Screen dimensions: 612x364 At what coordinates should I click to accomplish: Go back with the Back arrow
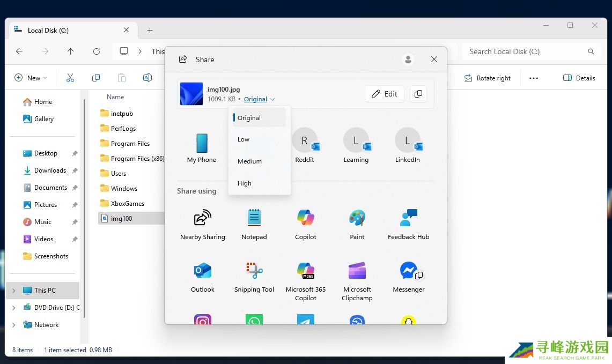[19, 51]
